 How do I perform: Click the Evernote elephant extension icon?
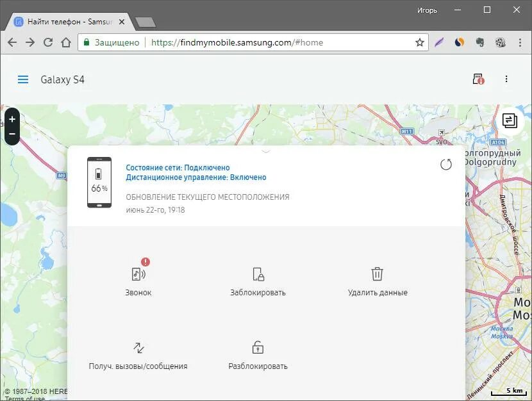coord(479,42)
